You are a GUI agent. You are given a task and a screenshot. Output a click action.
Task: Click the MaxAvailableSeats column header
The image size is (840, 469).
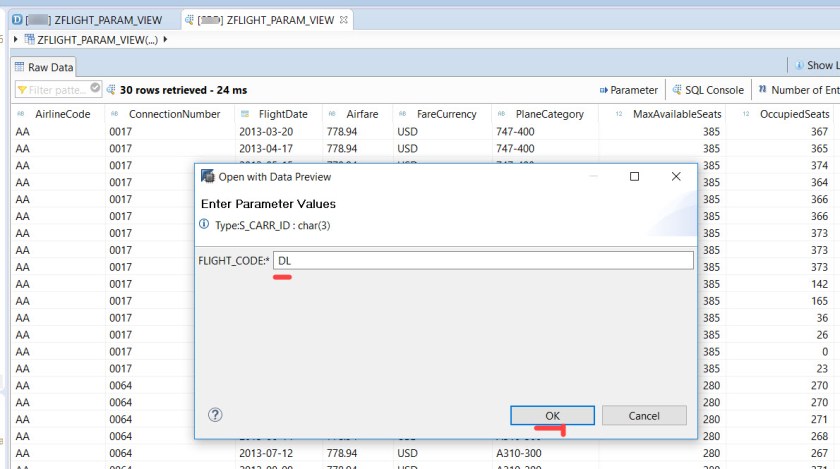pyautogui.click(x=677, y=114)
